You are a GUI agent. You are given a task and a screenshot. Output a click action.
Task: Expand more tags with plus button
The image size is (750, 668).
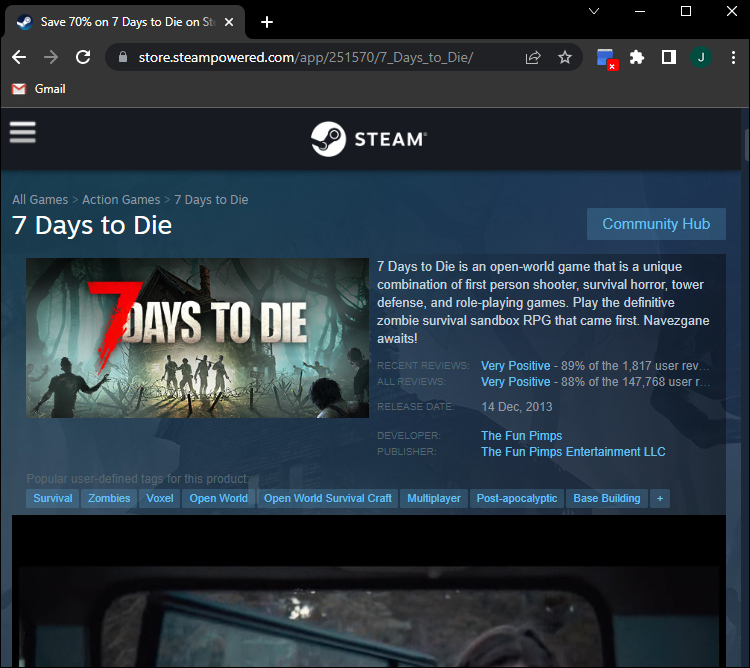(660, 498)
